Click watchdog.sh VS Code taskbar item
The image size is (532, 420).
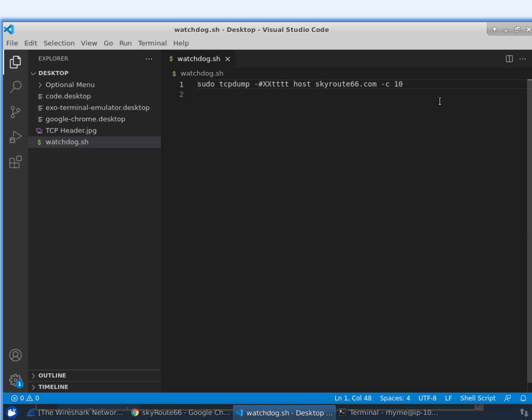284,412
